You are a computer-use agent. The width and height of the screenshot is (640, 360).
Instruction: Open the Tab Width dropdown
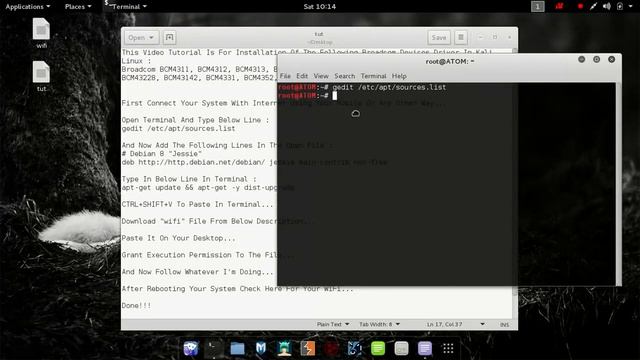click(x=379, y=324)
